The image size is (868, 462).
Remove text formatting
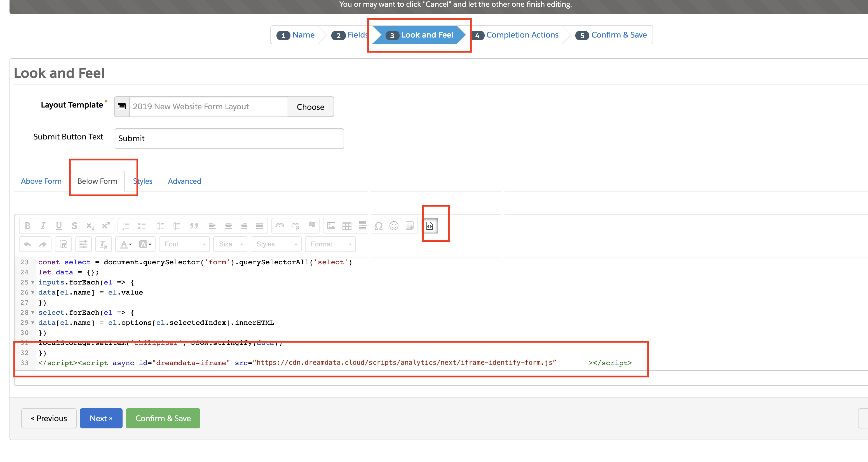104,244
